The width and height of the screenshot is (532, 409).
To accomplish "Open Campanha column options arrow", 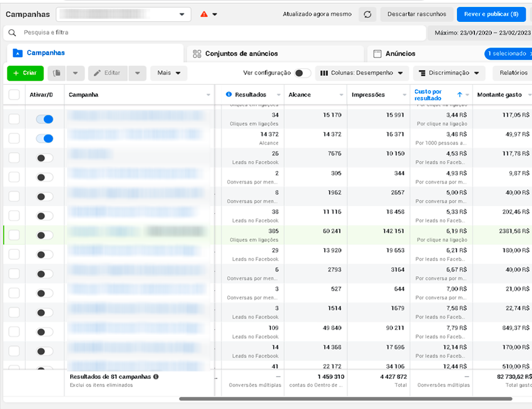I will click(x=208, y=95).
